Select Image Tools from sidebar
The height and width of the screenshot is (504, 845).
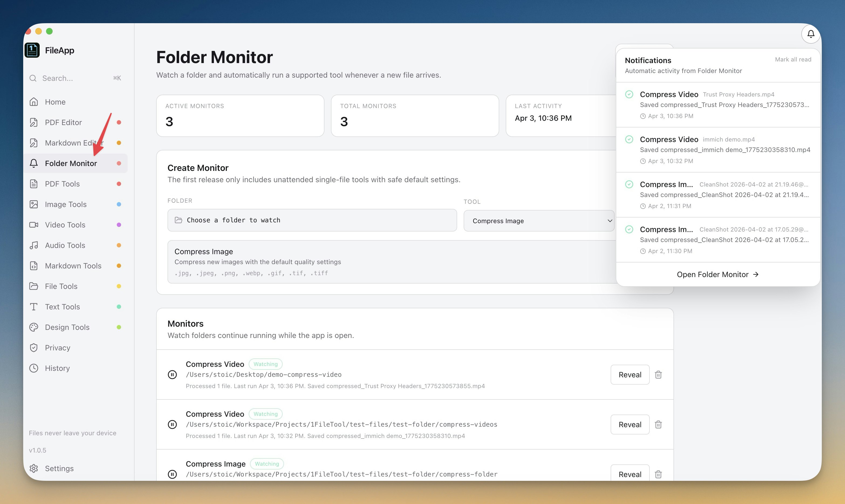(x=66, y=205)
